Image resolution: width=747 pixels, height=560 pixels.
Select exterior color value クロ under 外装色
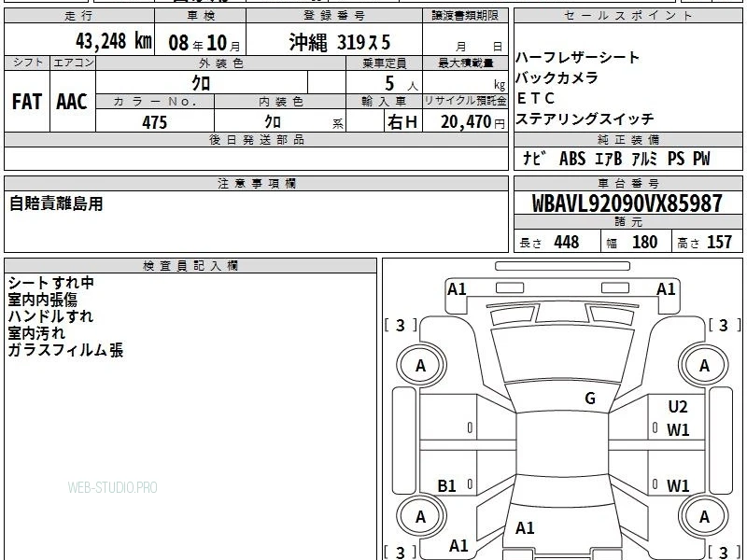click(x=201, y=83)
